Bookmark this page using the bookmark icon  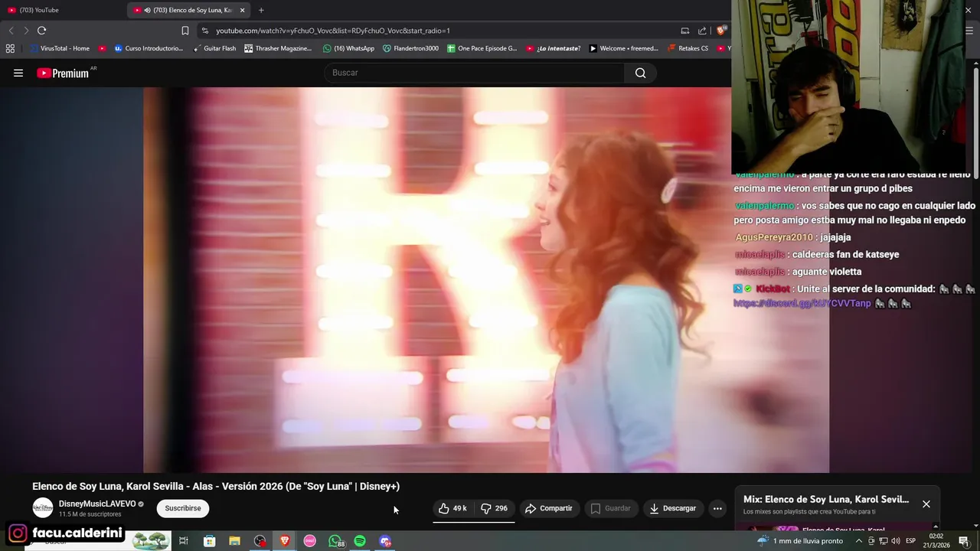coord(185,31)
